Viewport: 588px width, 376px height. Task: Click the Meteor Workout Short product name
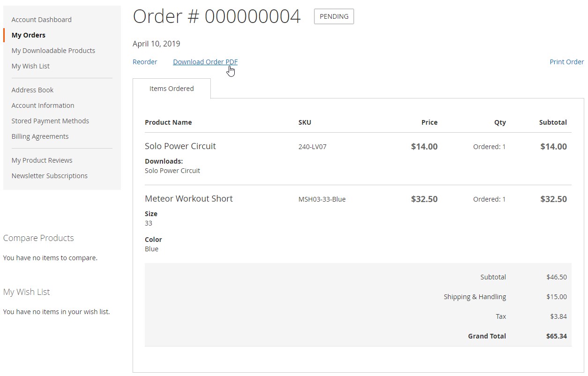click(189, 199)
